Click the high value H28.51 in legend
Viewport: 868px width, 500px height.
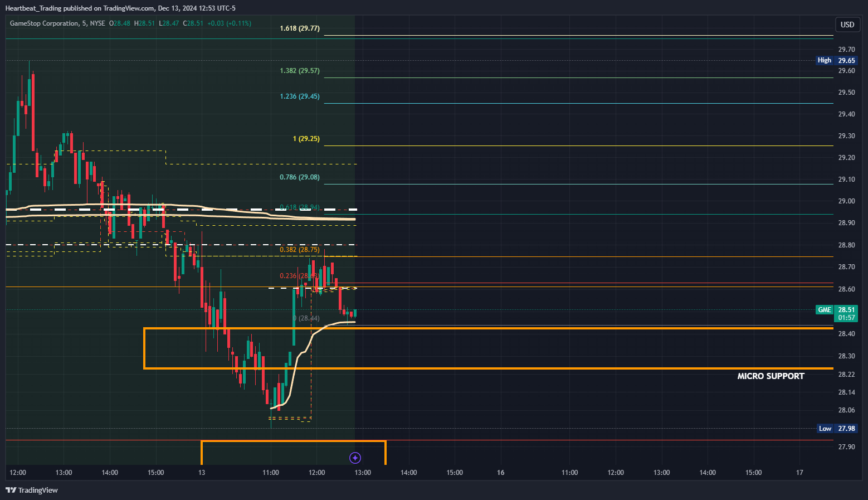144,23
